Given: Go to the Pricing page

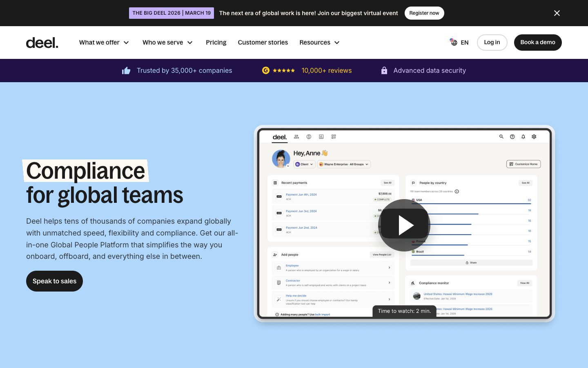Looking at the screenshot, I should (x=216, y=43).
